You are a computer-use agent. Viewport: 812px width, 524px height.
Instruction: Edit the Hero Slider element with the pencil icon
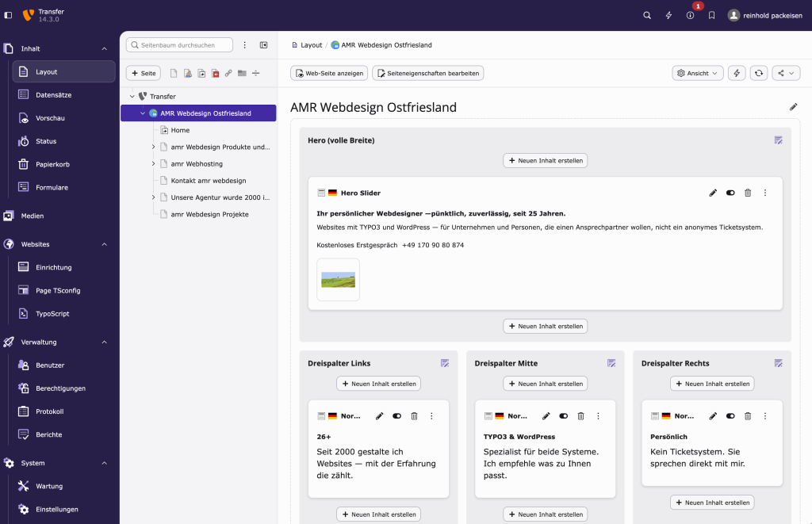(x=713, y=192)
